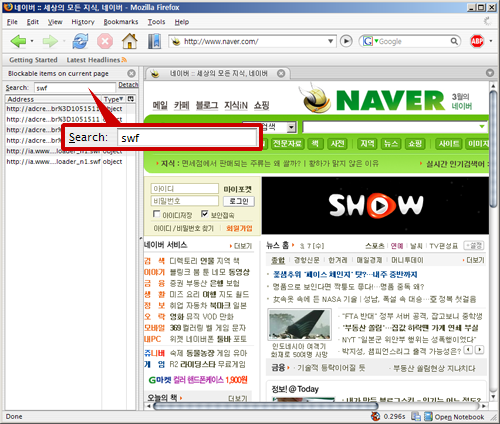Open the tab list button at tab bar end

click(490, 73)
